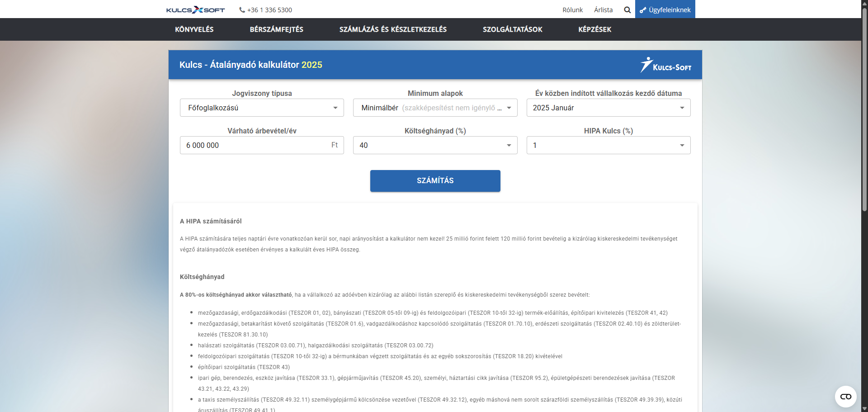The image size is (868, 412).
Task: Open the Rólunk page link
Action: point(572,10)
